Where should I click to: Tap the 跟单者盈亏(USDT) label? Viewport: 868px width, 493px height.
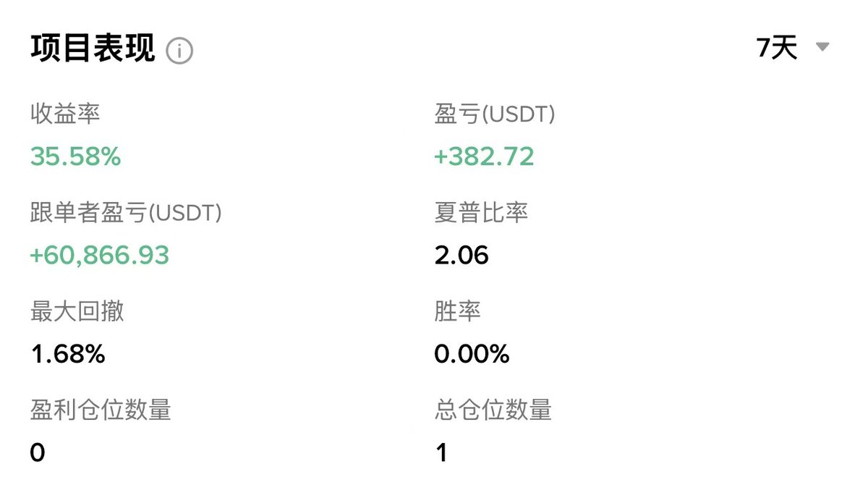[126, 213]
